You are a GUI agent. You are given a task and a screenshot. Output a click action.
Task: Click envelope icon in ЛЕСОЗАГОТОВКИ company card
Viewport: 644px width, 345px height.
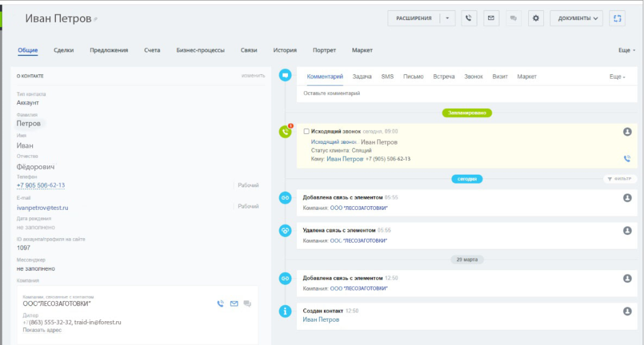point(234,304)
